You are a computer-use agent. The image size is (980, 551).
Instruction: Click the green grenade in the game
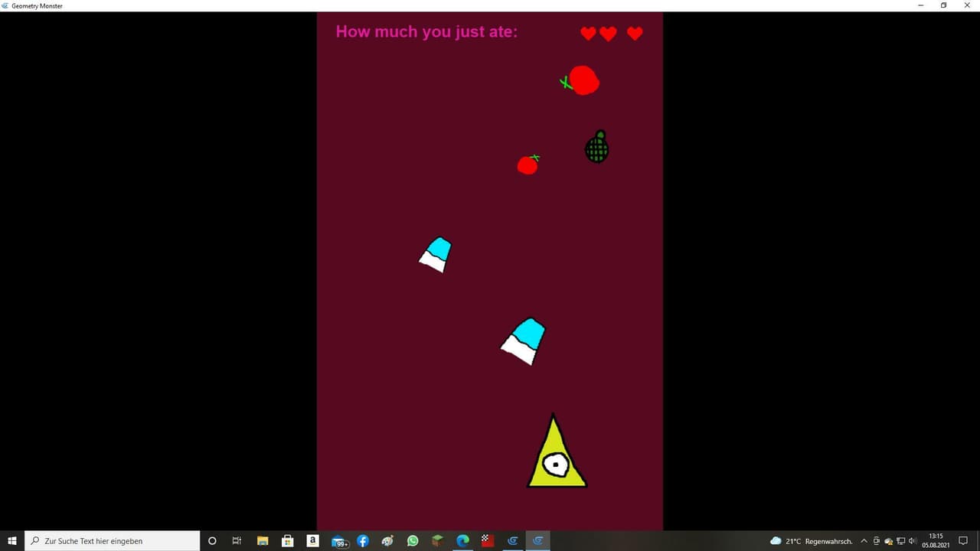597,146
